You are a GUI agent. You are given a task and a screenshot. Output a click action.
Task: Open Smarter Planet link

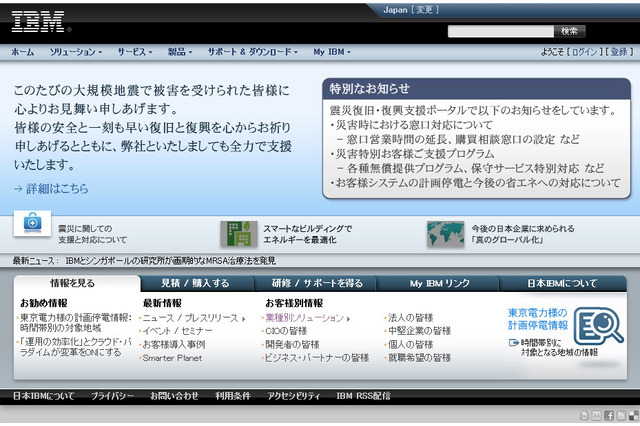(x=172, y=358)
